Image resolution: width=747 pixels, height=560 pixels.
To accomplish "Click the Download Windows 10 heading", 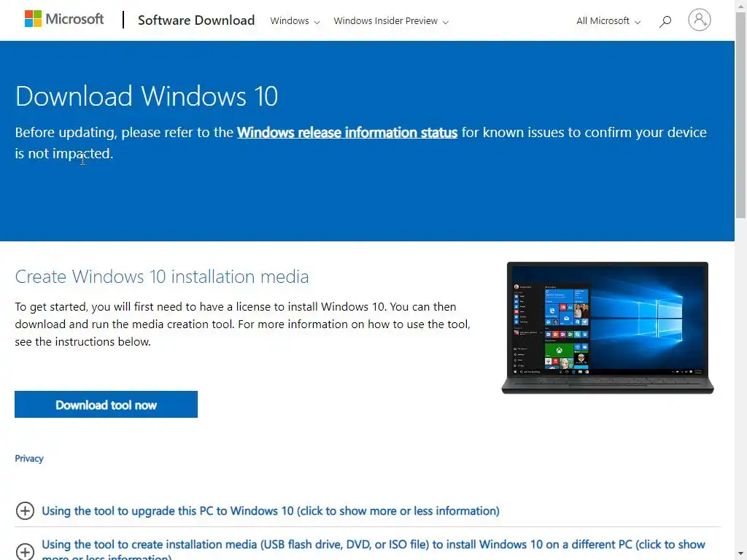I will (146, 96).
